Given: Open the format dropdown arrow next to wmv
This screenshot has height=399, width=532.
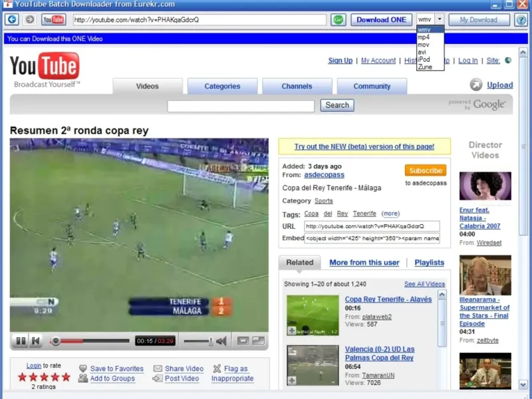Looking at the screenshot, I should 440,19.
